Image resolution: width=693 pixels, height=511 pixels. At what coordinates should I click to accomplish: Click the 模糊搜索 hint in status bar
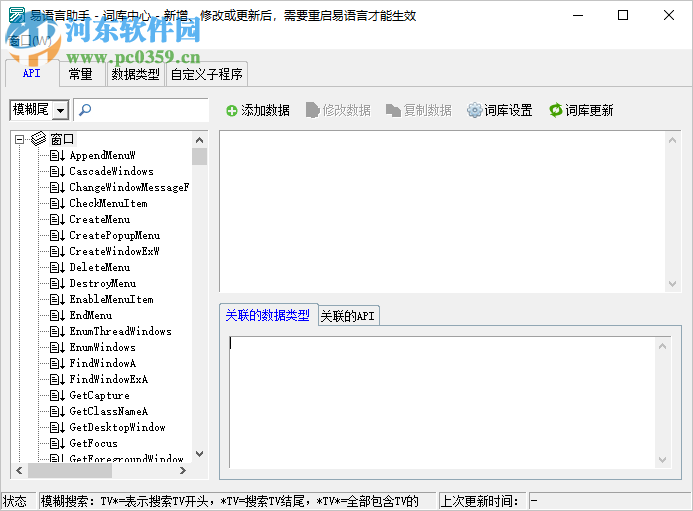[237, 501]
